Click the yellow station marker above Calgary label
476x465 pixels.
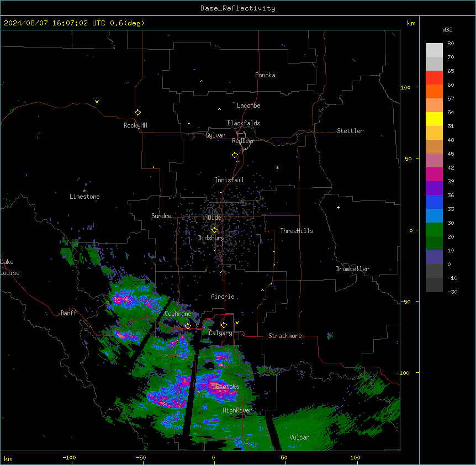224,325
